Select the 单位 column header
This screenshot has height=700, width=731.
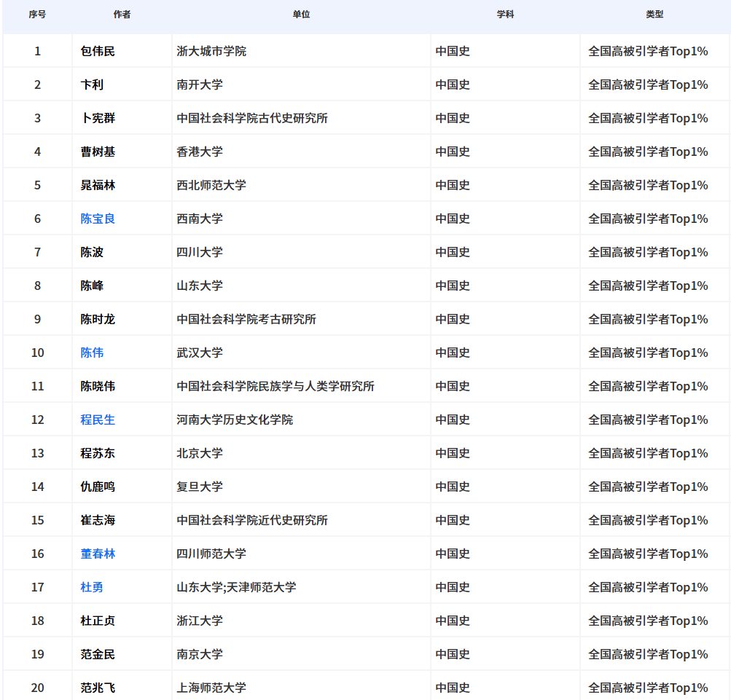(x=301, y=15)
